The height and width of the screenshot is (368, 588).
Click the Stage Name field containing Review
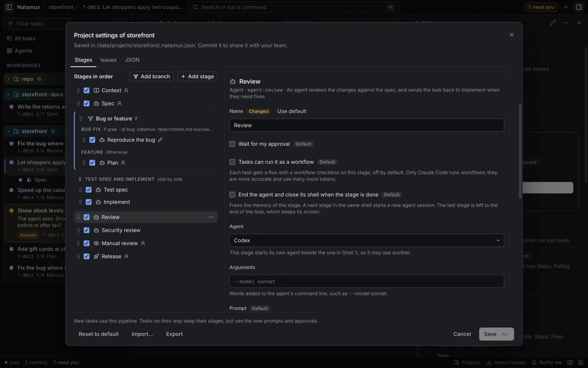coord(367,125)
